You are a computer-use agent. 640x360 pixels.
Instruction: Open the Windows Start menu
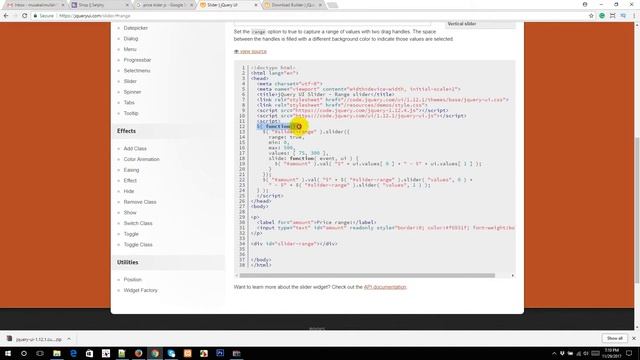pyautogui.click(x=7, y=353)
